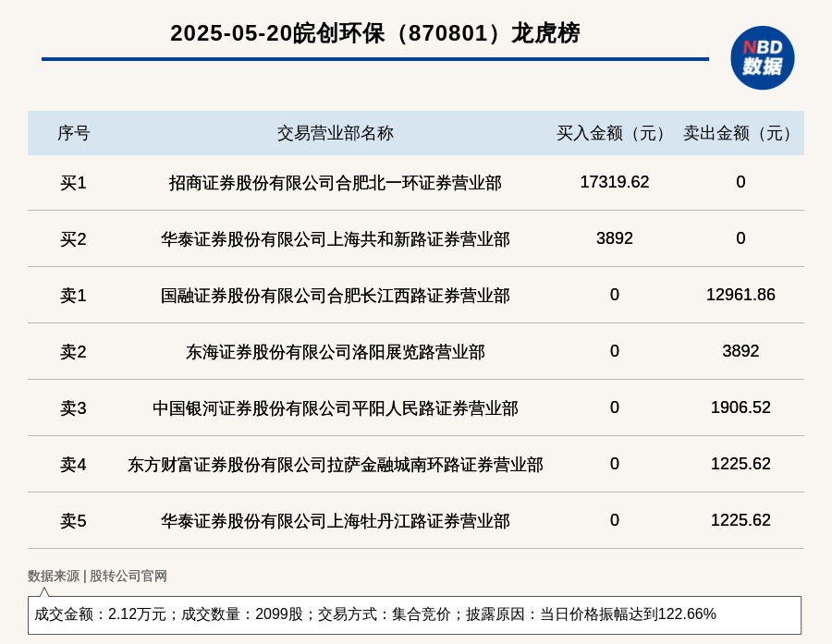Select 华泰证券股份有限公司上海共和新路证券营业部
The height and width of the screenshot is (644, 832).
click(336, 239)
